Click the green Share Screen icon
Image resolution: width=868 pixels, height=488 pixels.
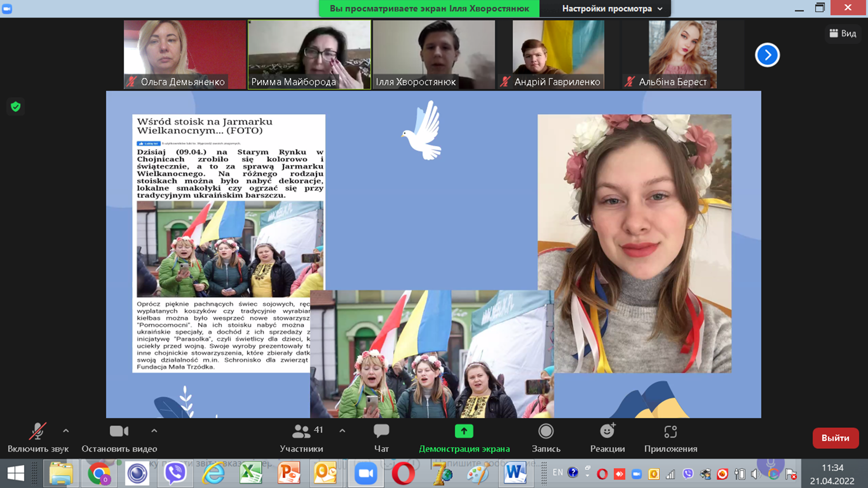coord(464,431)
